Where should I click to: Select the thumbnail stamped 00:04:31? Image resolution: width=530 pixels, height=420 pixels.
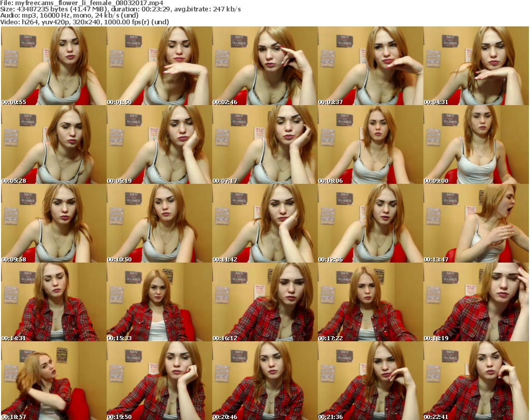pyautogui.click(x=476, y=66)
